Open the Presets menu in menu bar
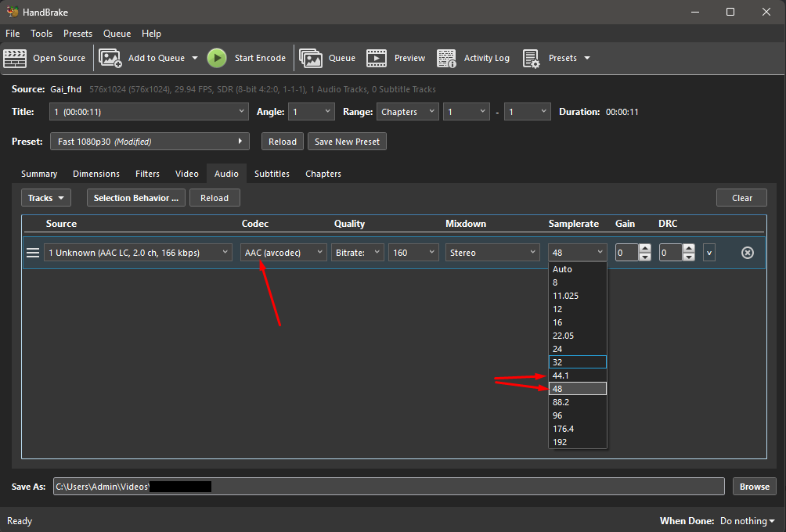 78,34
